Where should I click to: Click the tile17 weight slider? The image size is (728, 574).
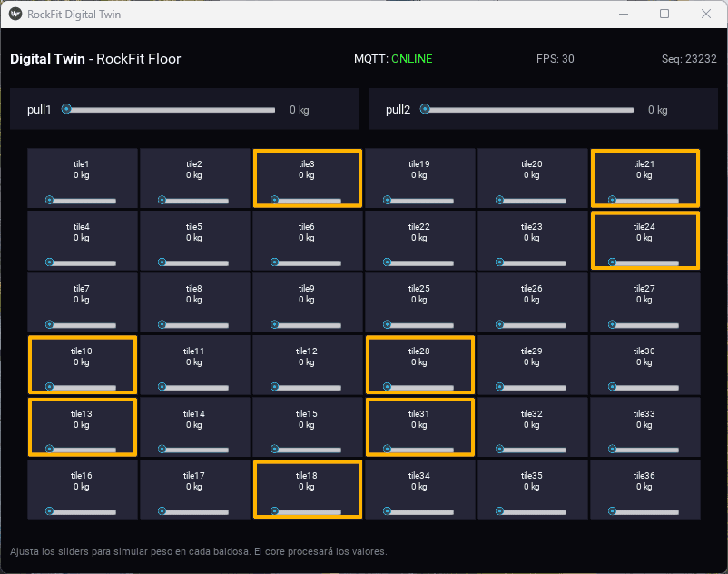[193, 511]
